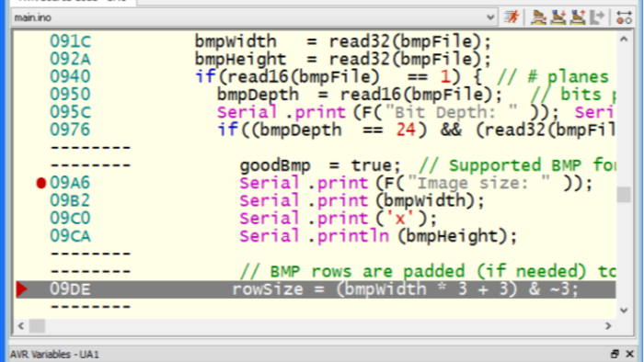Close the AVR Variables - UA1 panel
644x362 pixels.
pyautogui.click(x=629, y=354)
